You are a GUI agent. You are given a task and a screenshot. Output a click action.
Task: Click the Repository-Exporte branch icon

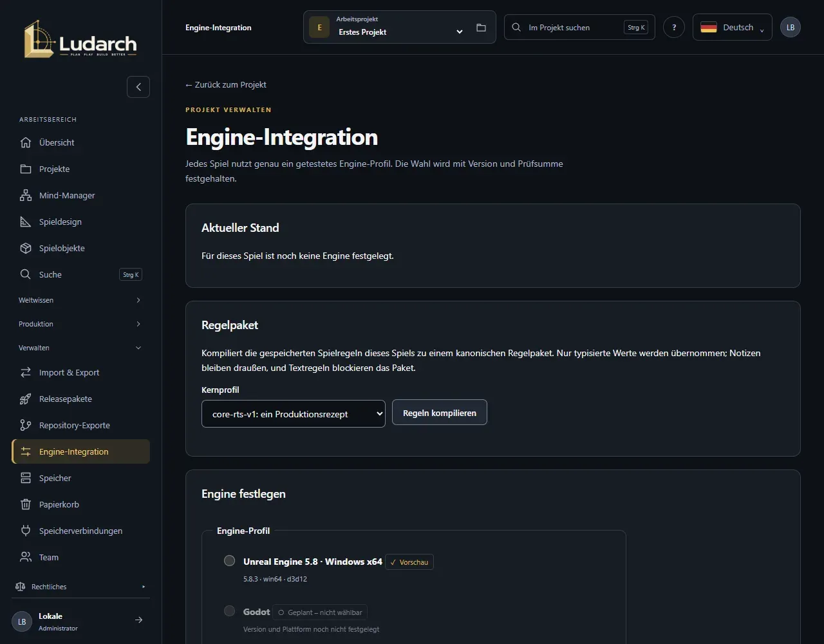26,425
